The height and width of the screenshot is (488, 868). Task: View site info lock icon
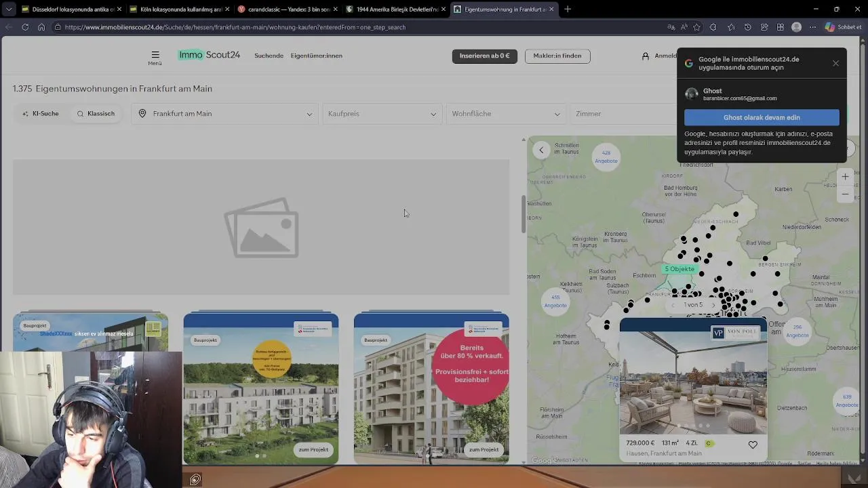click(58, 27)
